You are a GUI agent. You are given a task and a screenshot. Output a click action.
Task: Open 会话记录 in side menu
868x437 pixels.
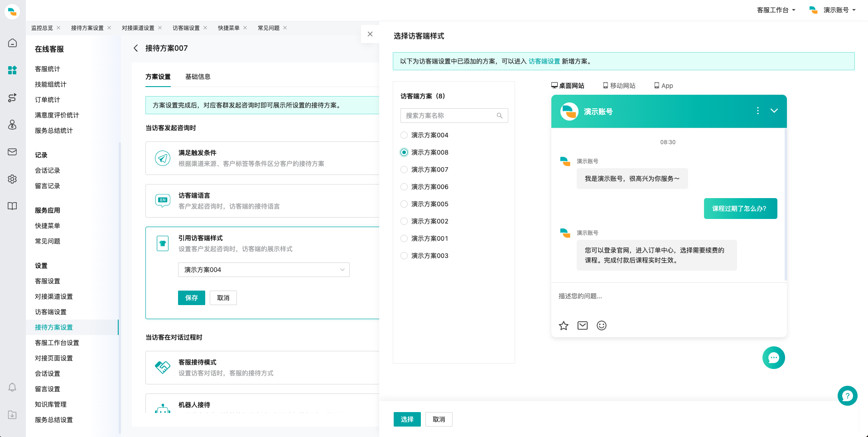click(x=48, y=170)
